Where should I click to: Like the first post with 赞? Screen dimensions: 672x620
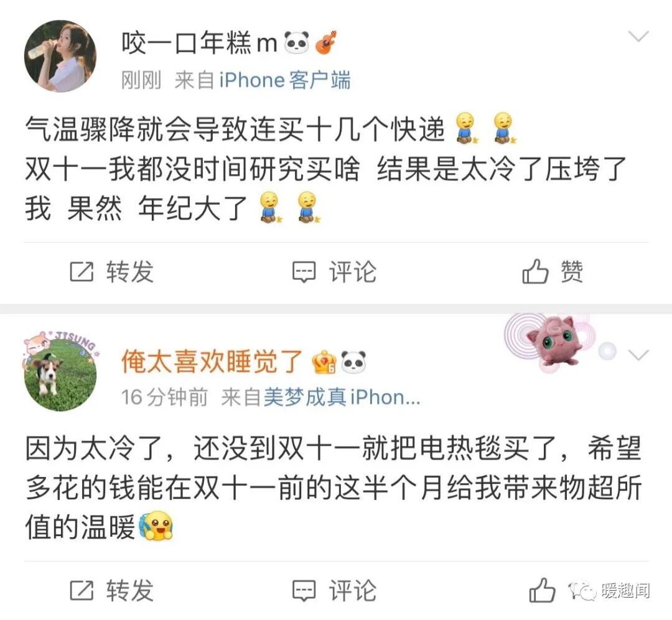(x=553, y=272)
